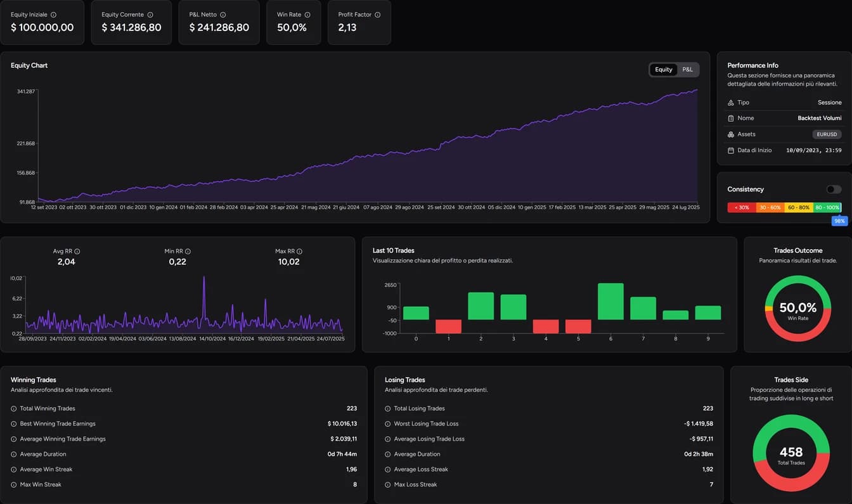The height and width of the screenshot is (504, 852).
Task: Click the icon beside Max Win Streak
Action: 14,484
